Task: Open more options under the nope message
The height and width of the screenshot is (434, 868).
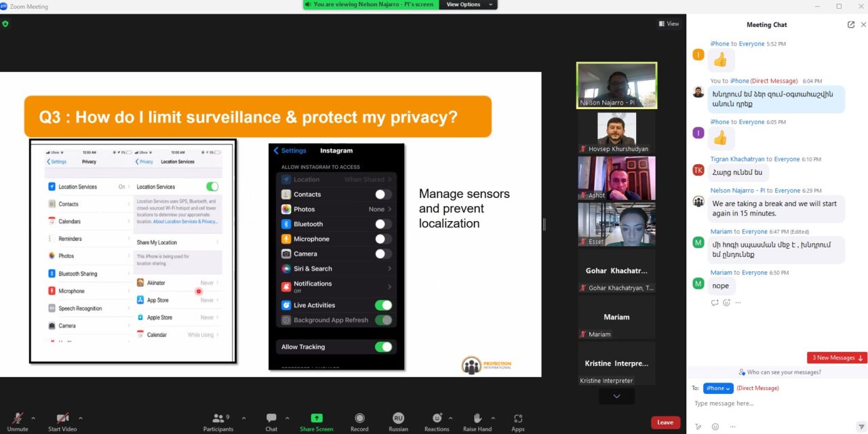Action: pyautogui.click(x=738, y=302)
